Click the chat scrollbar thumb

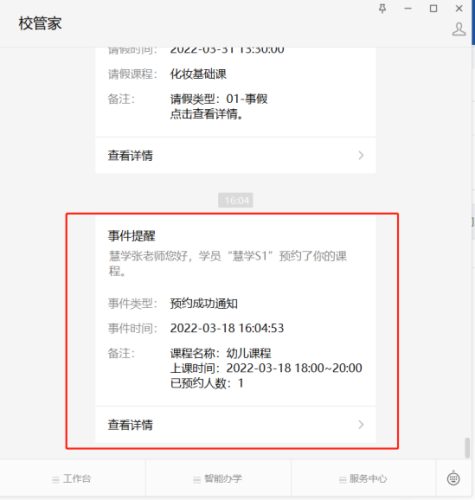click(468, 448)
